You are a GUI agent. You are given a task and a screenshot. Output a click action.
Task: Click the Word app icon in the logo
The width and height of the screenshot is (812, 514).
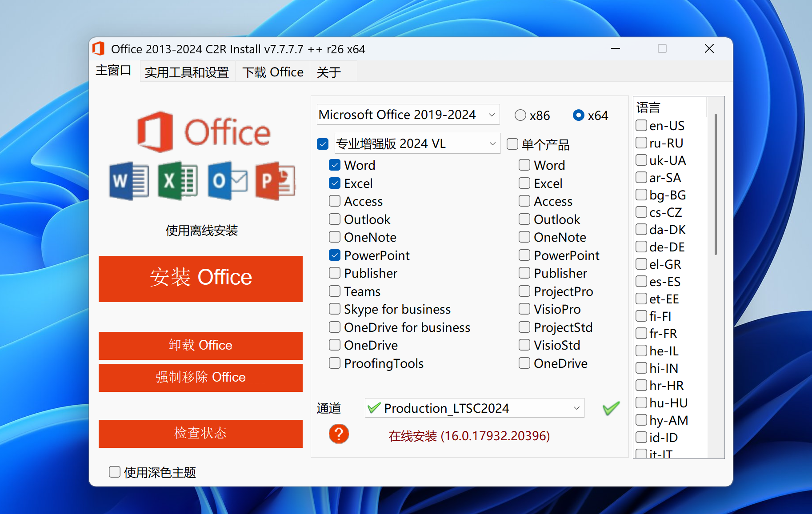tap(129, 181)
